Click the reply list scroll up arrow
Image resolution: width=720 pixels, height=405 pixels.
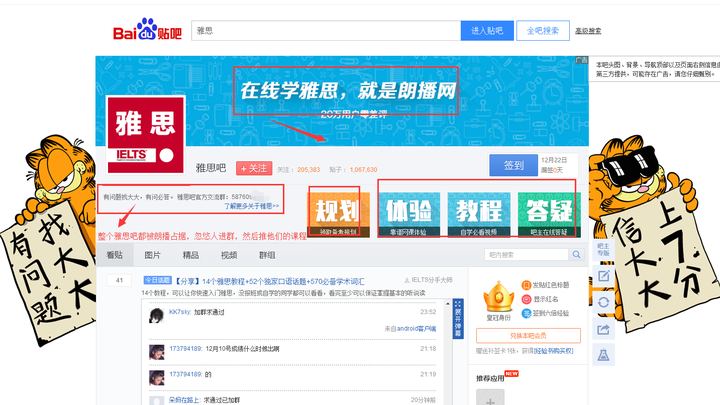(448, 304)
